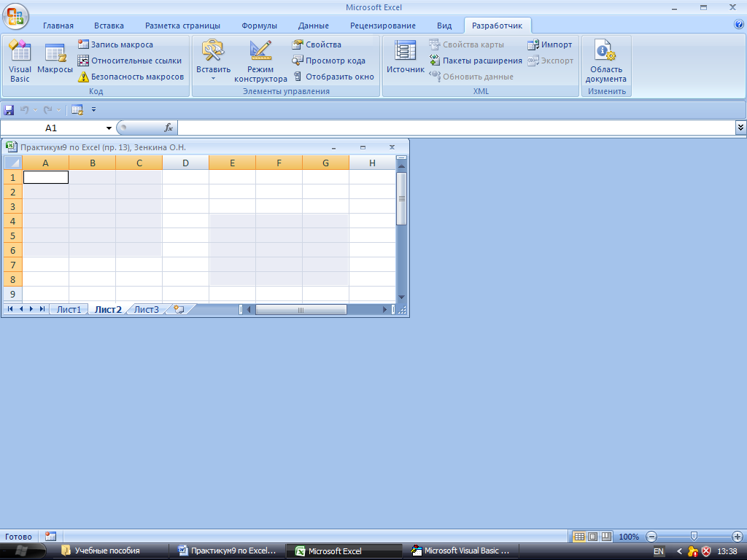Go to last sheet navigation arrow

(x=42, y=309)
